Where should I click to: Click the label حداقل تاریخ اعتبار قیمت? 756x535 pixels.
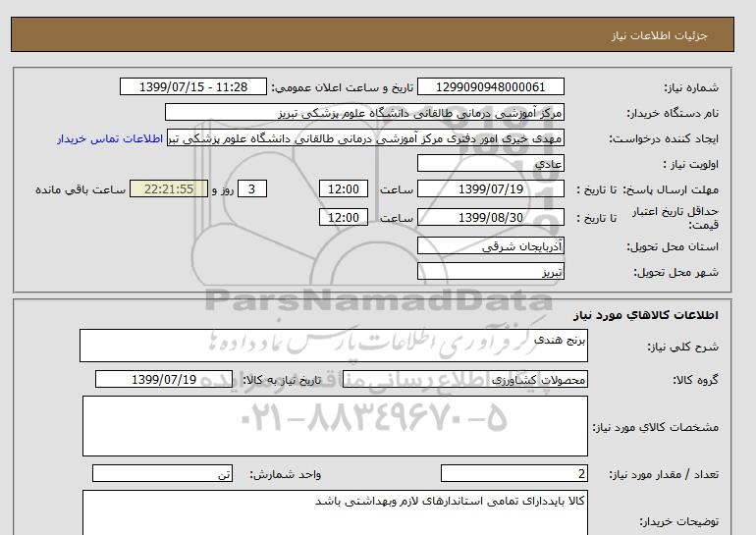675,218
